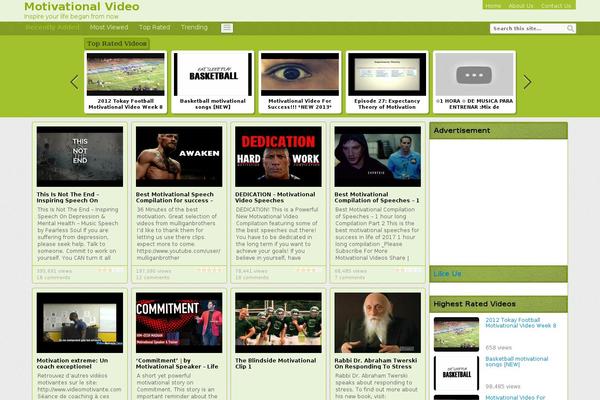Image resolution: width=600 pixels, height=400 pixels.
Task: Select the Top Rated tab
Action: [155, 28]
